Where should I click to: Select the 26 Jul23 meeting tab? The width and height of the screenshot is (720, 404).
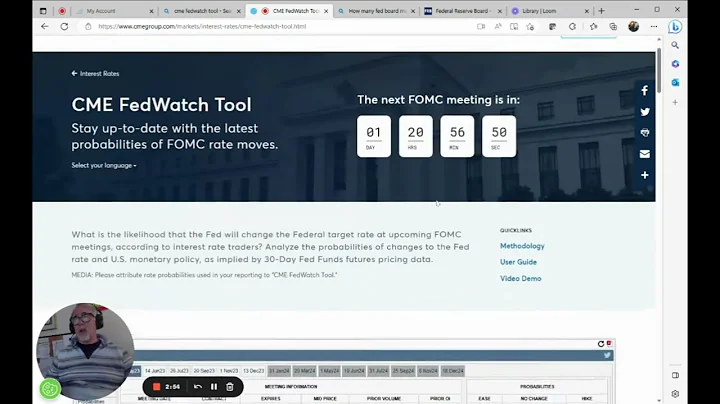[x=179, y=370]
